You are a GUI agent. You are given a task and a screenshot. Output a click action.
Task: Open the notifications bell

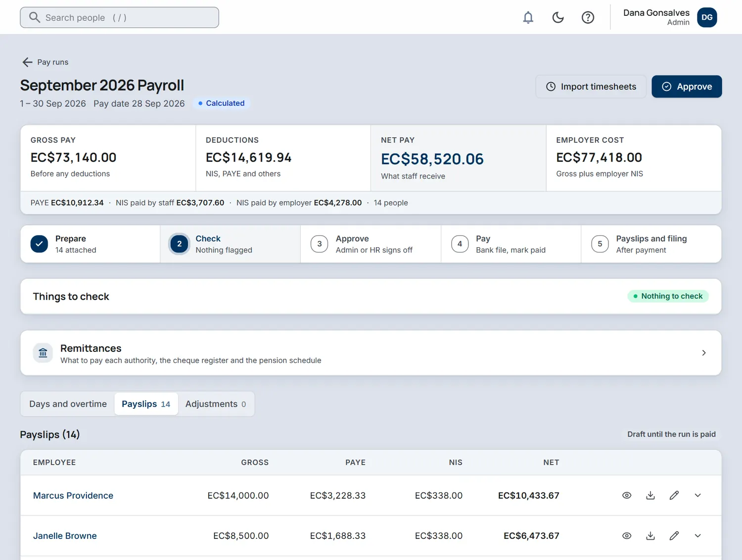click(528, 18)
